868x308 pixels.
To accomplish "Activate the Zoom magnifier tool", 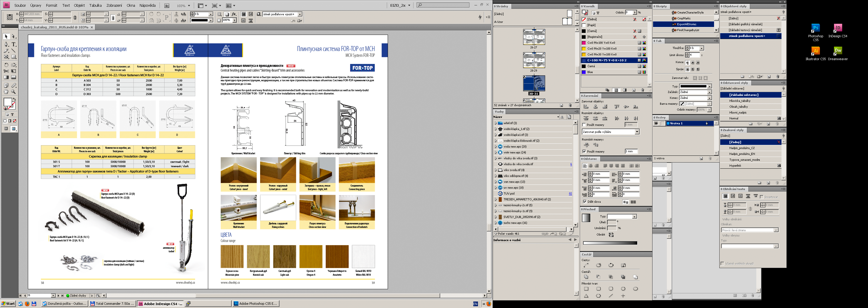I will [x=13, y=92].
